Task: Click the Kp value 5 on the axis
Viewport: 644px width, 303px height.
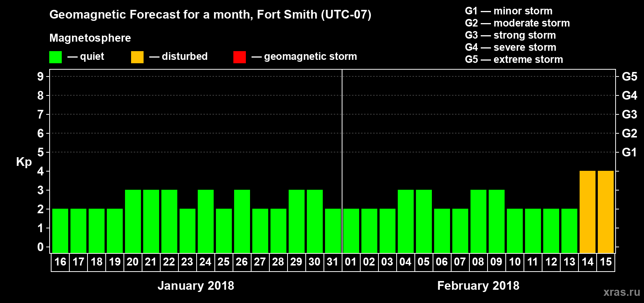Action: tap(41, 153)
